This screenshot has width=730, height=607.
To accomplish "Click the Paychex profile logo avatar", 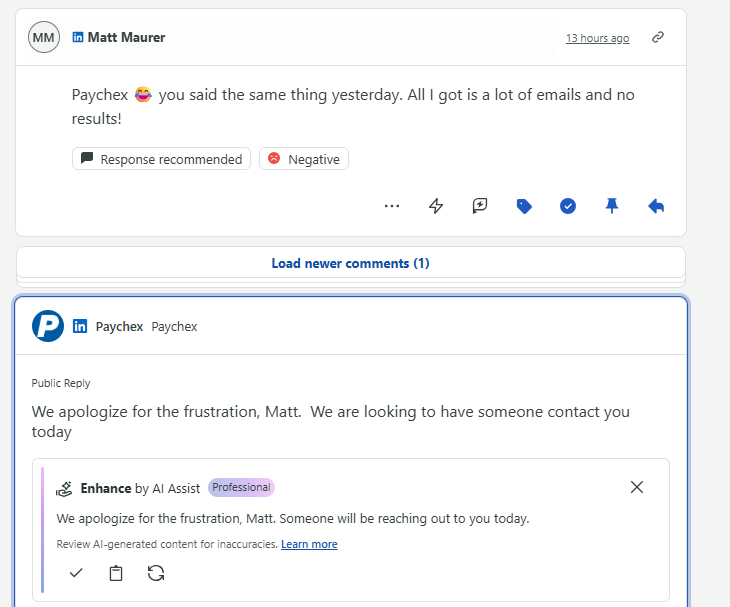I will click(48, 326).
